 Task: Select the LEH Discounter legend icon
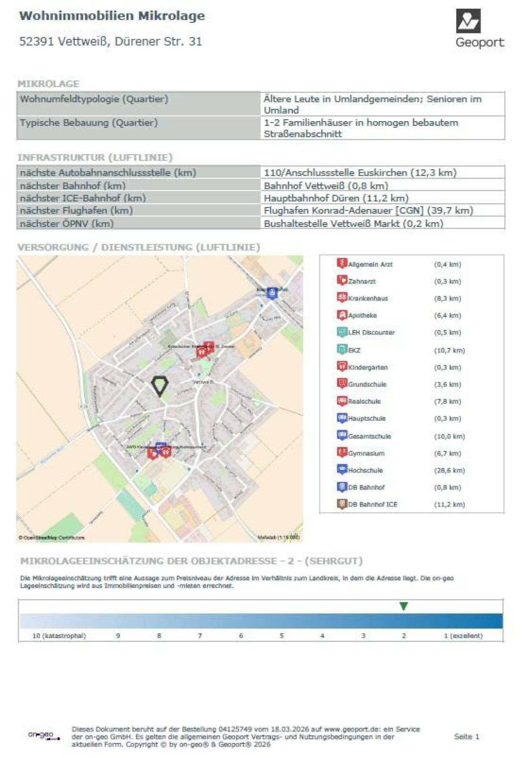342,332
